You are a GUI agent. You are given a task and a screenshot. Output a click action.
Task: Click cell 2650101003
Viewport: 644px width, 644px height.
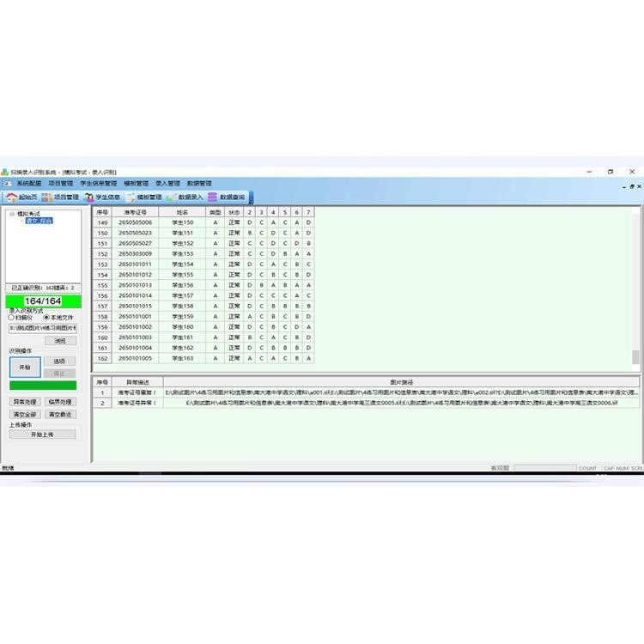pyautogui.click(x=135, y=337)
